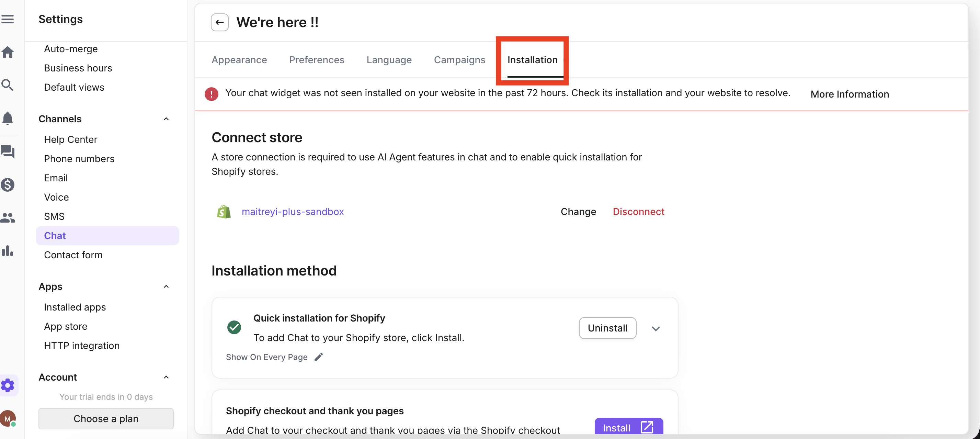Open the customers people icon
Image resolution: width=980 pixels, height=439 pixels.
(8, 217)
